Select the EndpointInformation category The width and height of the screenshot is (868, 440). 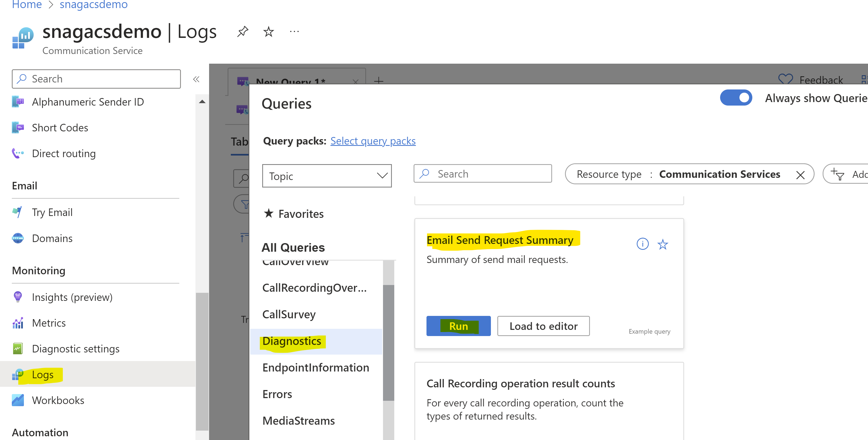pos(315,367)
